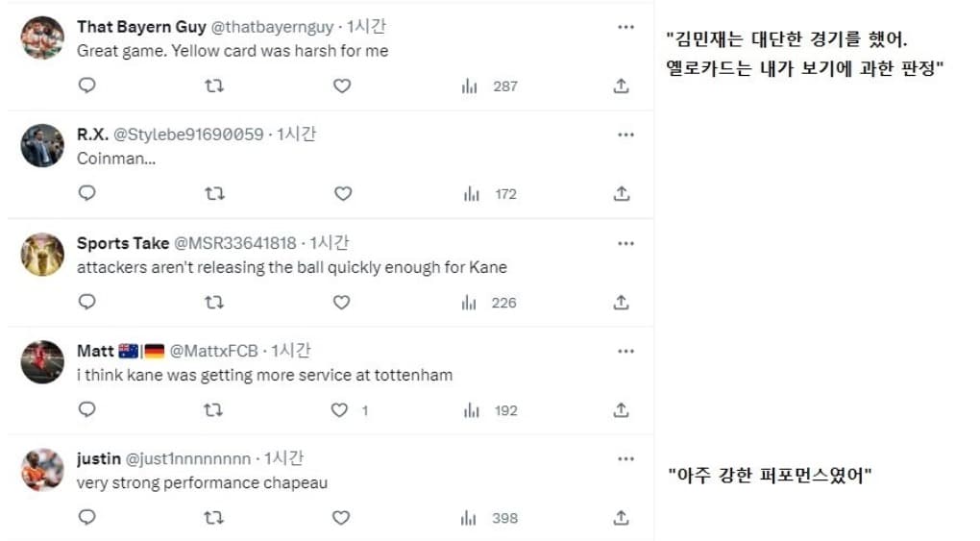This screenshot has height=541, width=980.
Task: Like justin's 'very strong performance' tweet
Action: coord(342,518)
